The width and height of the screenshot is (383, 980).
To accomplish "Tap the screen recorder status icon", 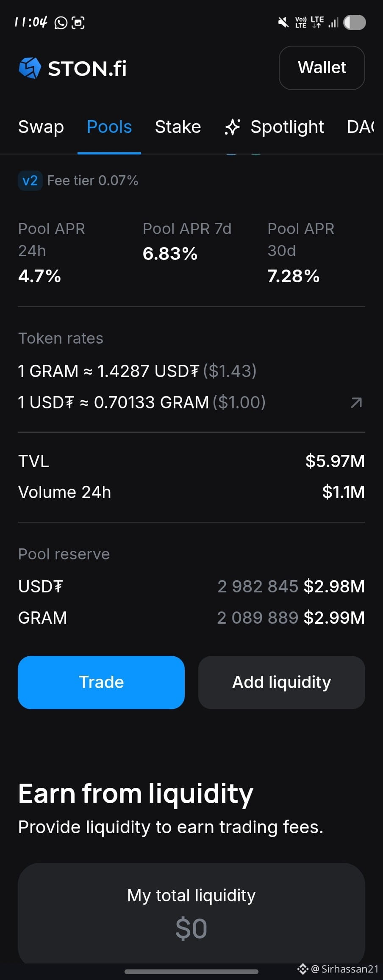I will tap(78, 22).
